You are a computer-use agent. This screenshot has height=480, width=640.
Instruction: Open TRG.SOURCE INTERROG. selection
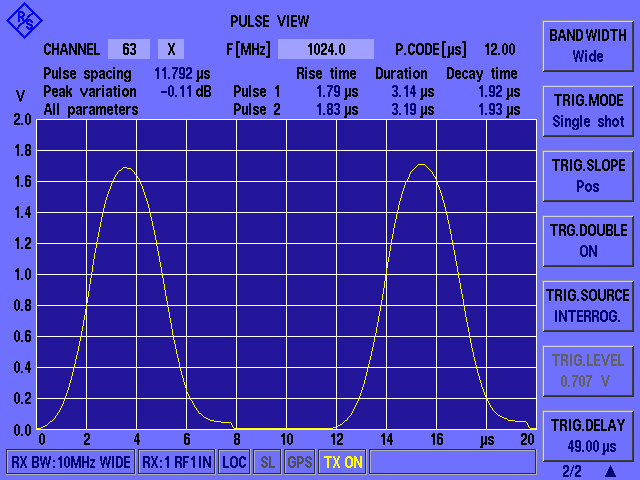[588, 305]
